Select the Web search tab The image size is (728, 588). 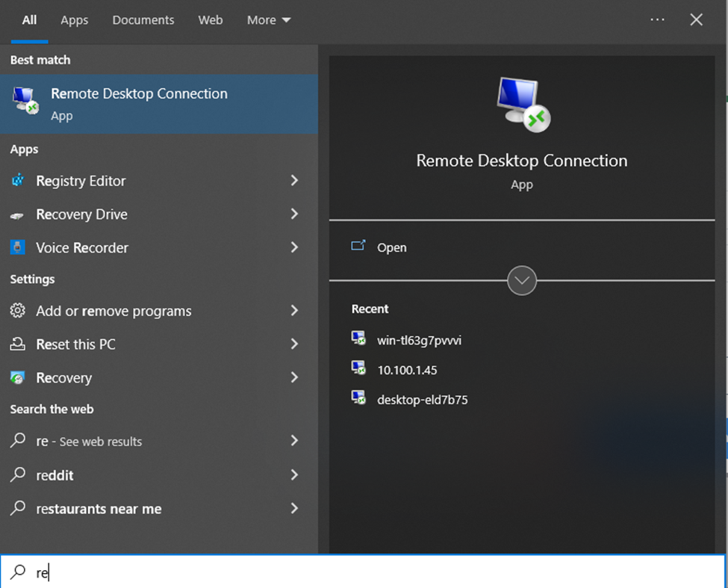pyautogui.click(x=211, y=20)
